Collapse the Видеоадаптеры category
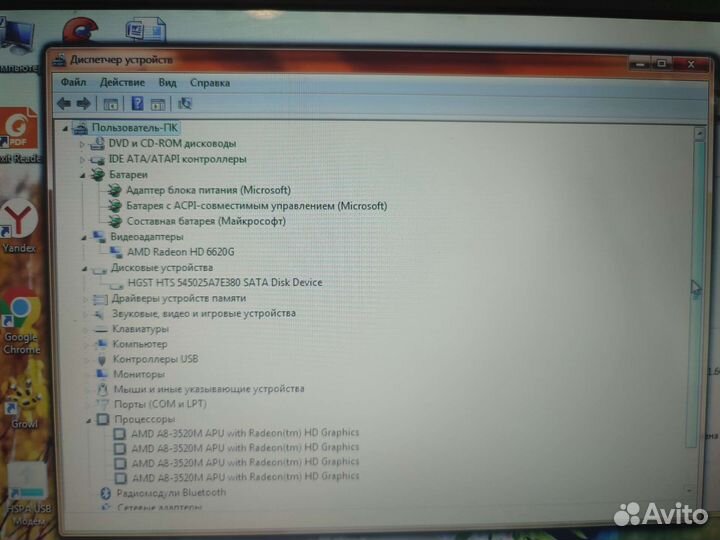 point(84,238)
